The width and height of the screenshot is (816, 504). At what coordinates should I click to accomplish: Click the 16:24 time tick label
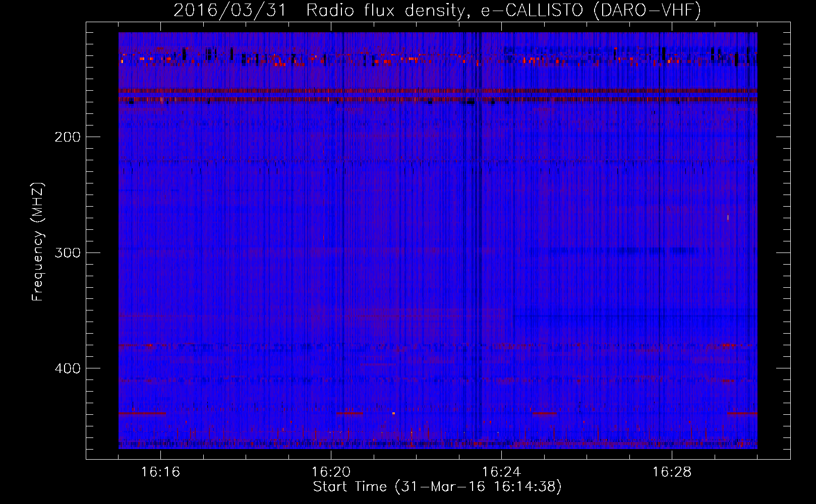coord(501,472)
